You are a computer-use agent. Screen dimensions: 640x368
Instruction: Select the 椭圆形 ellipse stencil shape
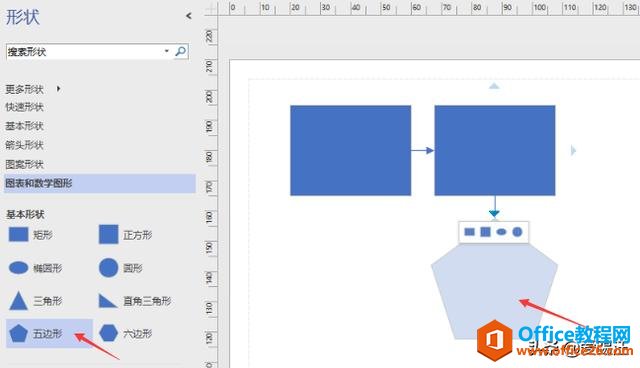pos(36,268)
